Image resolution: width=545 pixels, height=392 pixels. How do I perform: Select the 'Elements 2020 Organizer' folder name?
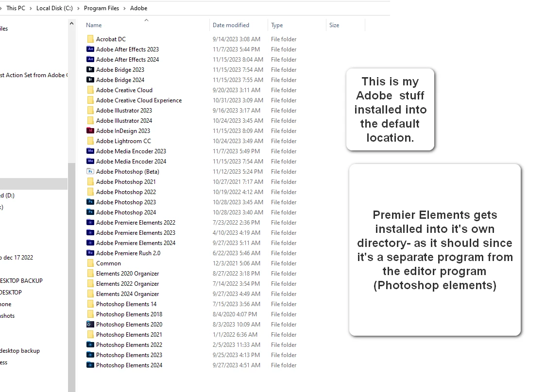pos(128,274)
